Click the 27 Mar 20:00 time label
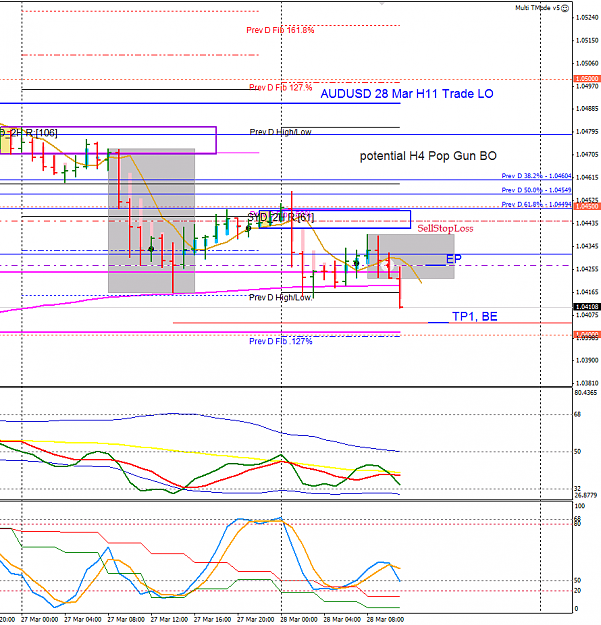The image size is (601, 625). pyautogui.click(x=255, y=619)
